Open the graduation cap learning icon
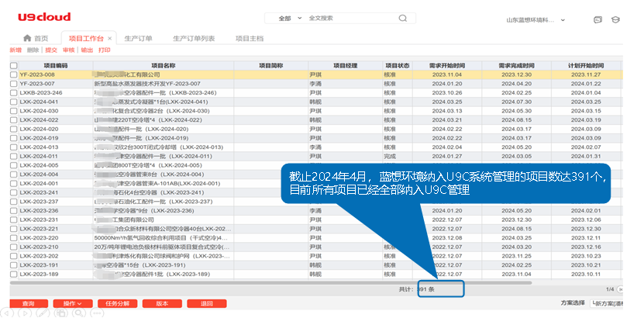The image size is (644, 318). click(x=615, y=19)
